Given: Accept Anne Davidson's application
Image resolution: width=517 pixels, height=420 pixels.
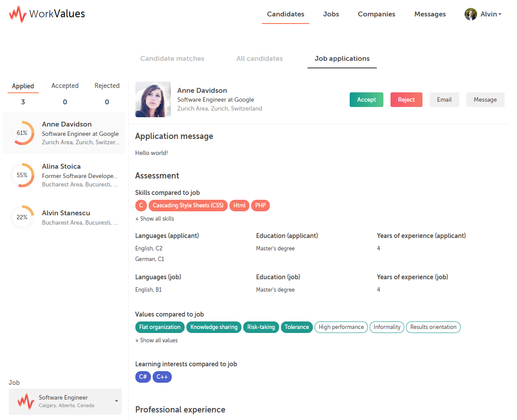Looking at the screenshot, I should (x=366, y=99).
